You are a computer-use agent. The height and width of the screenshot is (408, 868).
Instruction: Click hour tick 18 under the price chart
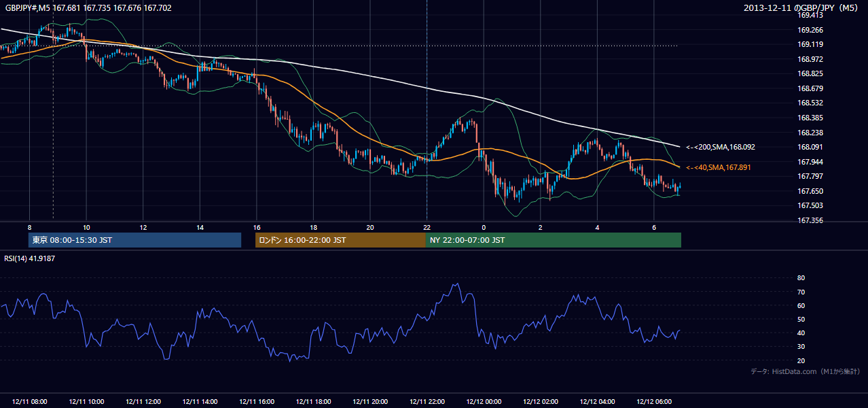click(313, 227)
